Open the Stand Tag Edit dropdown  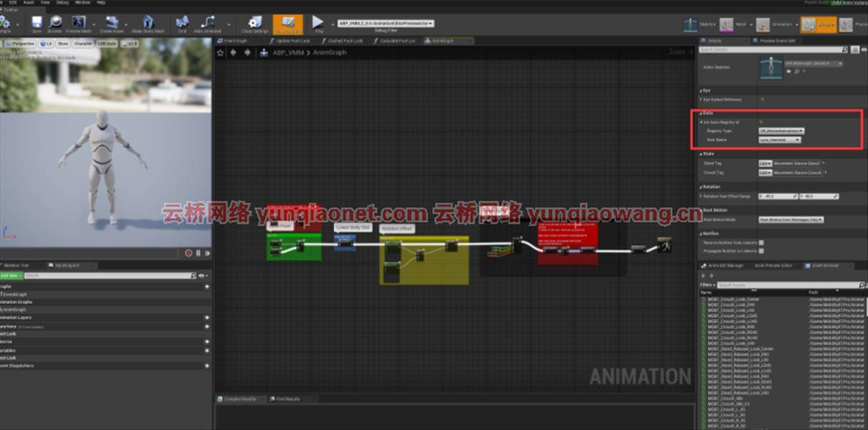tap(765, 163)
